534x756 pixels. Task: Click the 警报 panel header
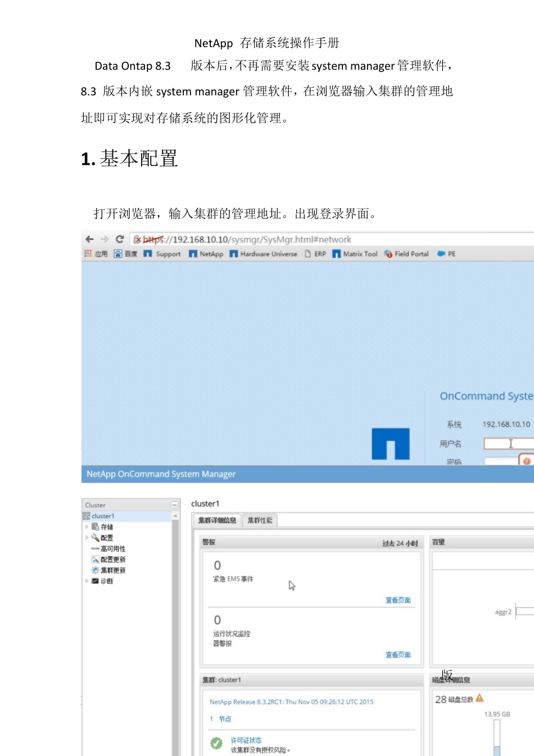point(311,542)
